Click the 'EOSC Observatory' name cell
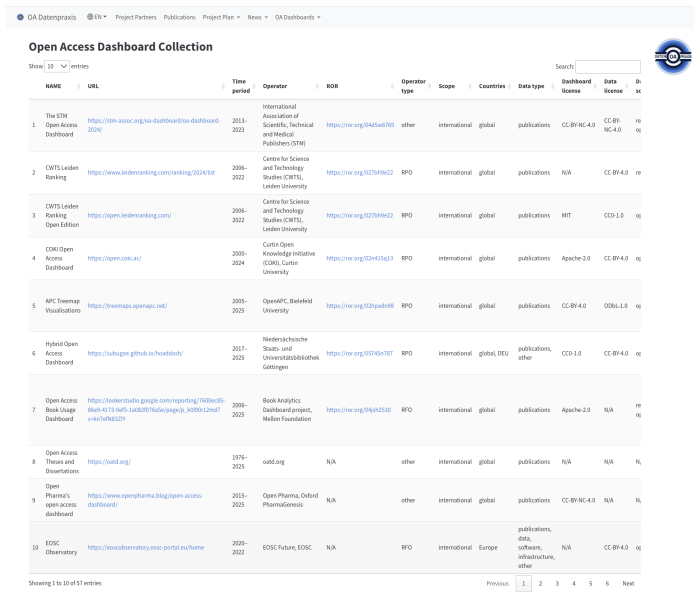This screenshot has width=700, height=598. coord(61,548)
